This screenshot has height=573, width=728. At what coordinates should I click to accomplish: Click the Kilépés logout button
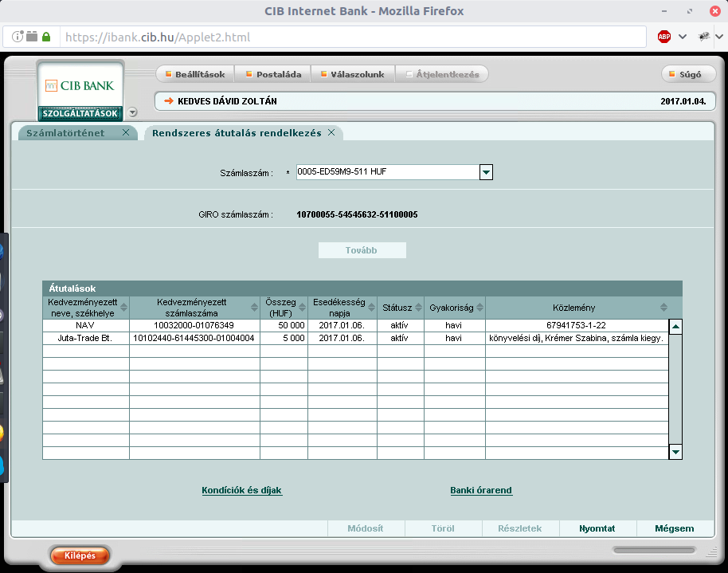click(x=80, y=555)
